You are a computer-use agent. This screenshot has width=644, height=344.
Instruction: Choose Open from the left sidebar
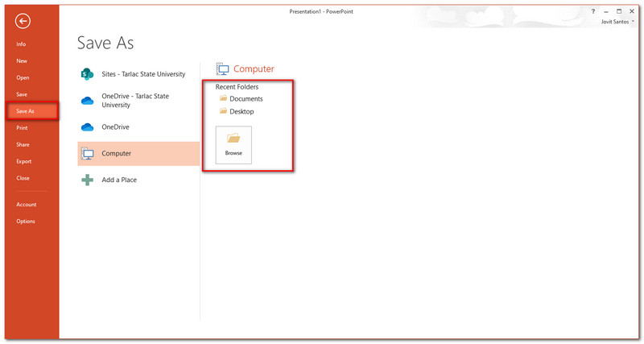23,77
